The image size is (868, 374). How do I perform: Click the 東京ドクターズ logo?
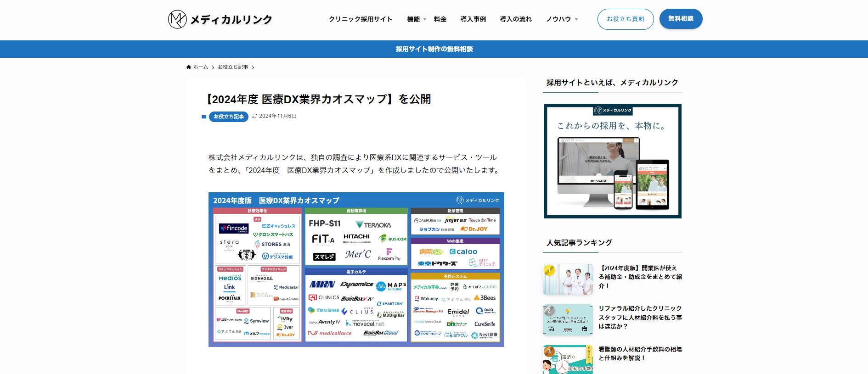click(x=437, y=263)
